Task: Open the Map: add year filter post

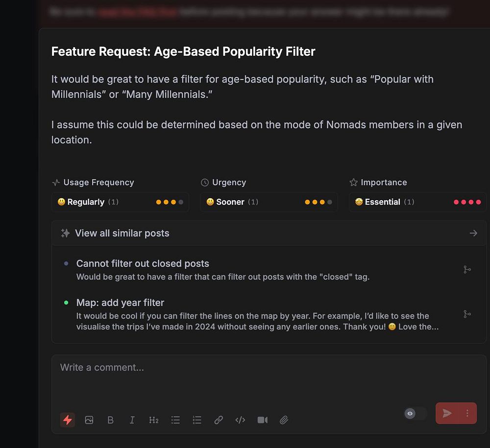Action: point(120,303)
